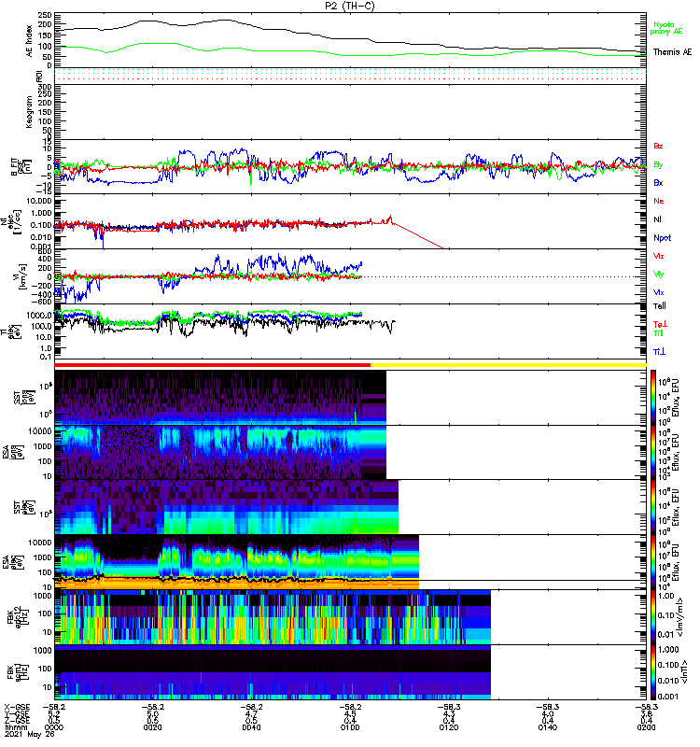Click the ESA ions panel color bar
Screen dimensions: 700x747
pyautogui.click(x=653, y=452)
